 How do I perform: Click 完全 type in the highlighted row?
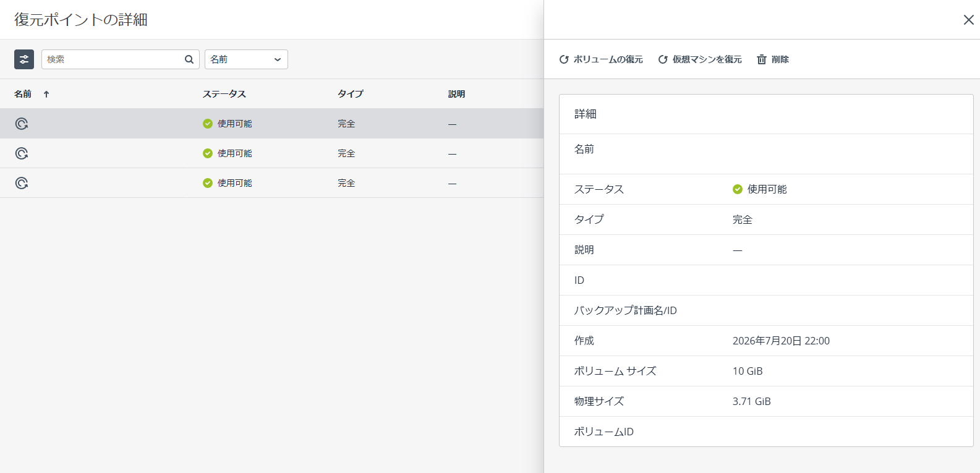[346, 124]
